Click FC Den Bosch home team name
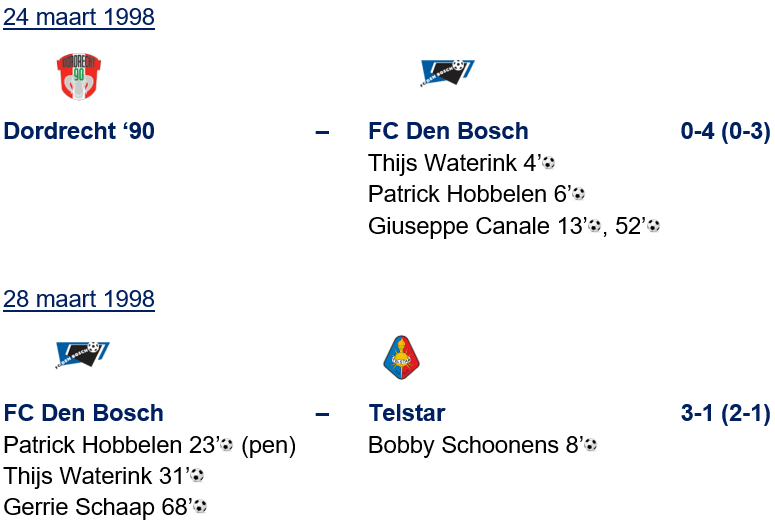The image size is (775, 522). point(84,413)
